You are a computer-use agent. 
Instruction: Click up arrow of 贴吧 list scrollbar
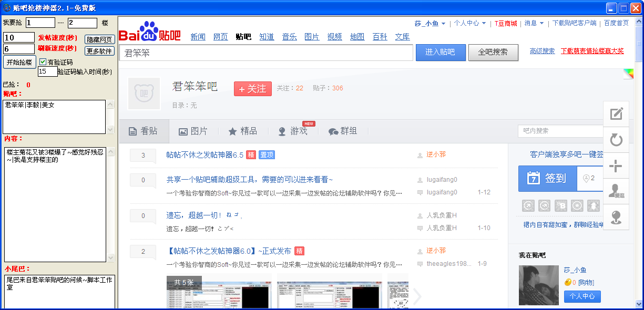(110, 104)
